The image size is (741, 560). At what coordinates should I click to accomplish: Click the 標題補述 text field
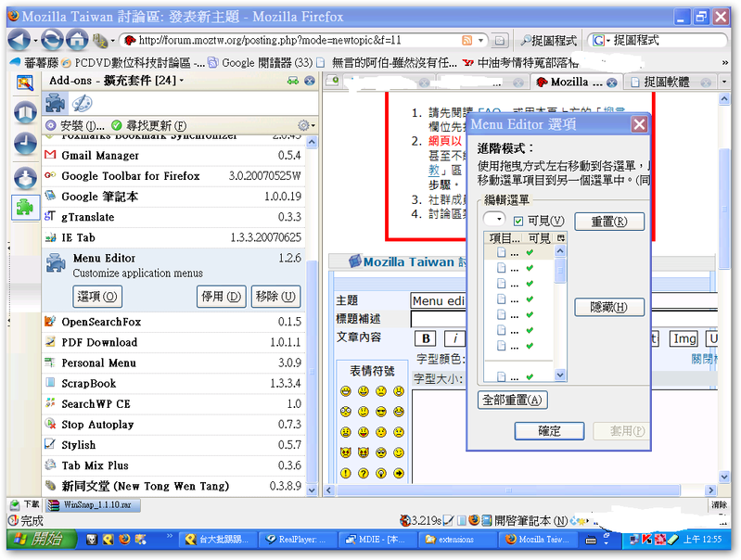(x=438, y=319)
